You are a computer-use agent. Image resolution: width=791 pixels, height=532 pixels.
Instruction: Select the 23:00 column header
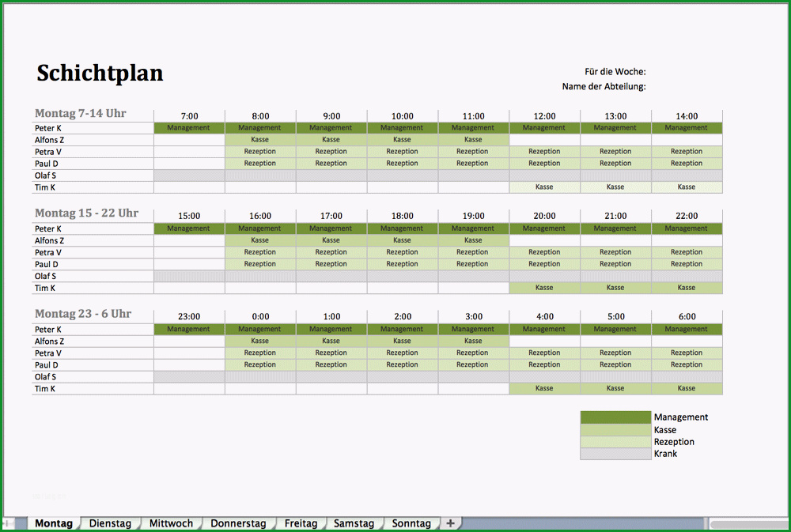click(189, 317)
